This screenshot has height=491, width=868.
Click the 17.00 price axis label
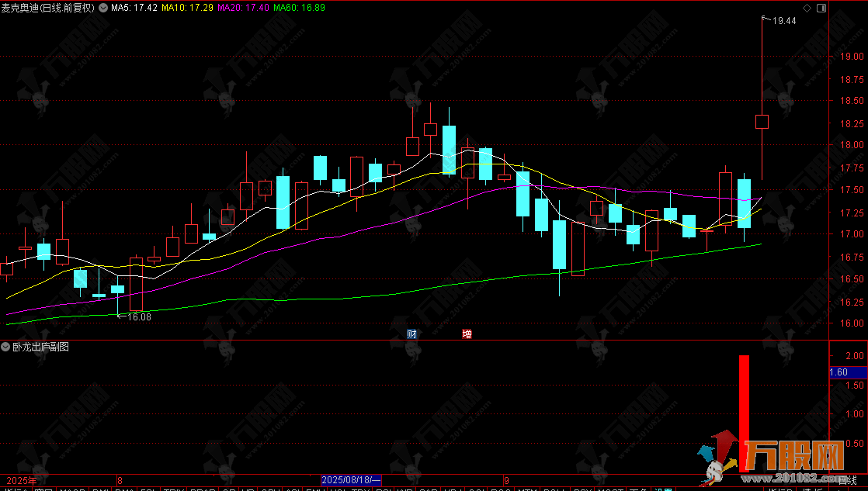[x=852, y=234]
